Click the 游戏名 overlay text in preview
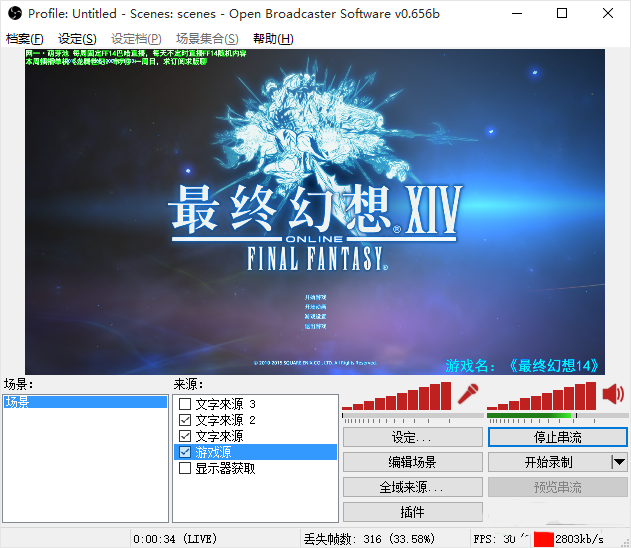The image size is (631, 548). 522,365
